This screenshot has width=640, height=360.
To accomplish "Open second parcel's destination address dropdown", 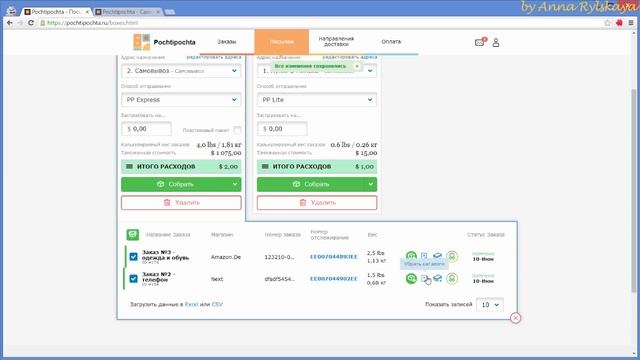I will (x=317, y=71).
